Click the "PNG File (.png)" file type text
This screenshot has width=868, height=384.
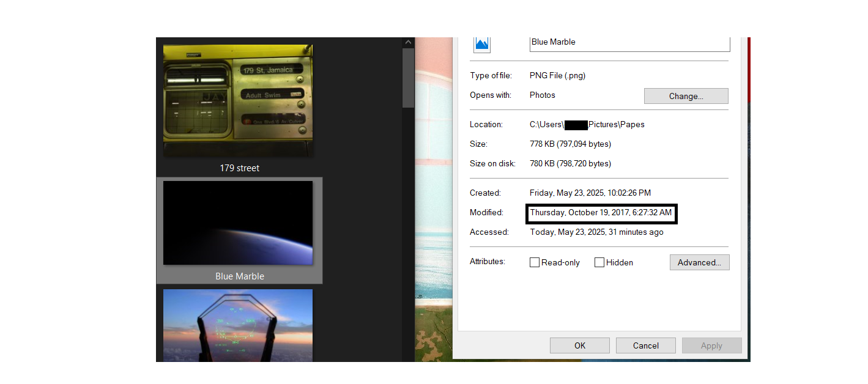pos(557,76)
